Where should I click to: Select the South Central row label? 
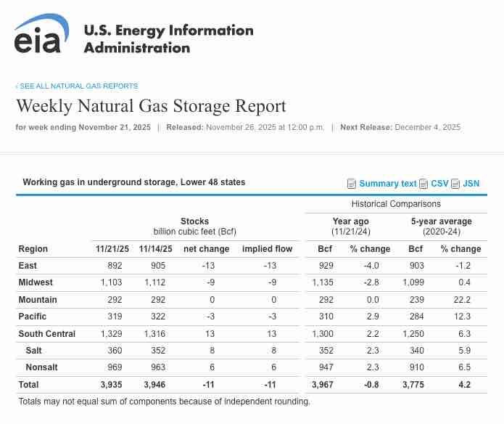point(47,333)
